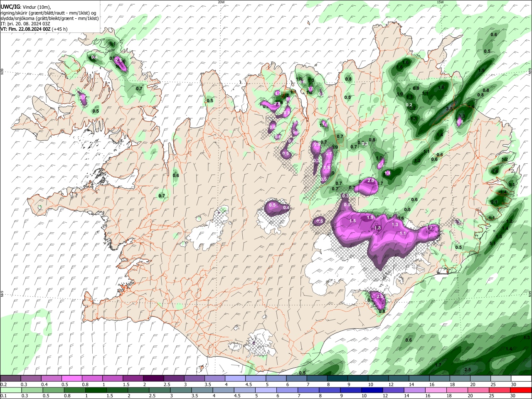Screen dimensions: 532x399
Task: Pick deep blue rain swatch between 10 and 12
Action: [x=372, y=390]
